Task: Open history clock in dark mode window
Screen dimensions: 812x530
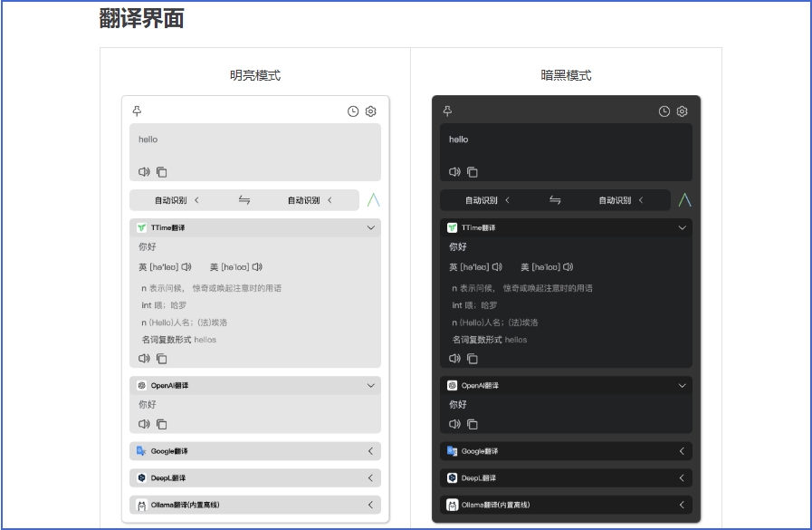Action: pyautogui.click(x=664, y=111)
